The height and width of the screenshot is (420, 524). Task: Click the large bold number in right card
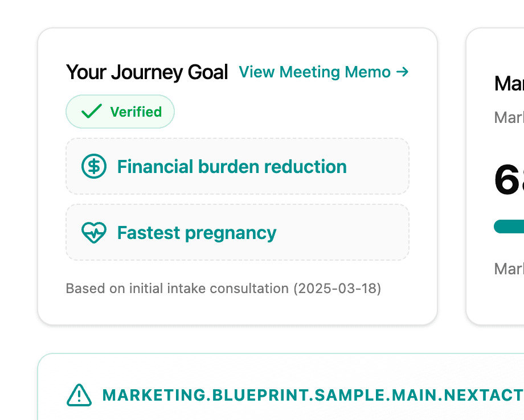point(509,180)
